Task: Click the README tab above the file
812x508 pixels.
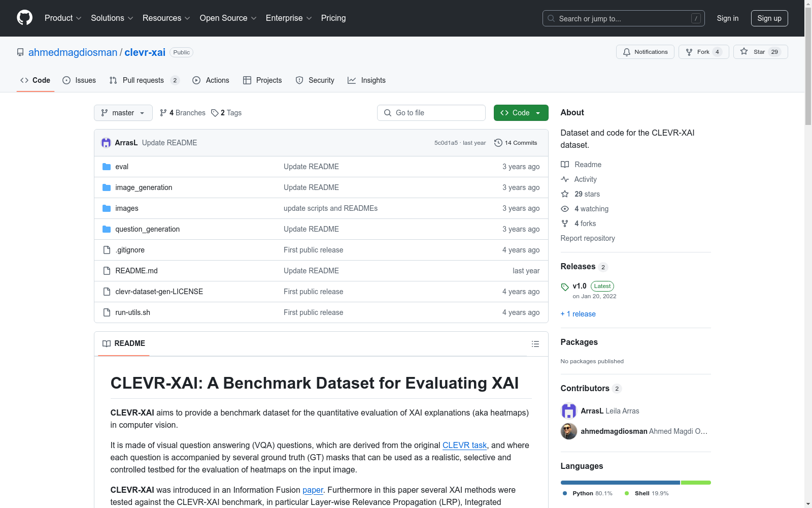Action: (x=124, y=343)
